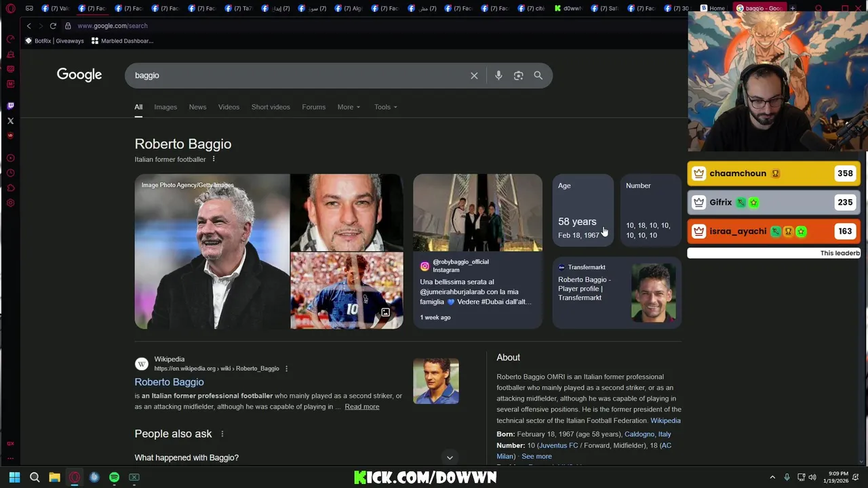
Task: Click 'Read more' in Wikipedia snippet
Action: (362, 407)
